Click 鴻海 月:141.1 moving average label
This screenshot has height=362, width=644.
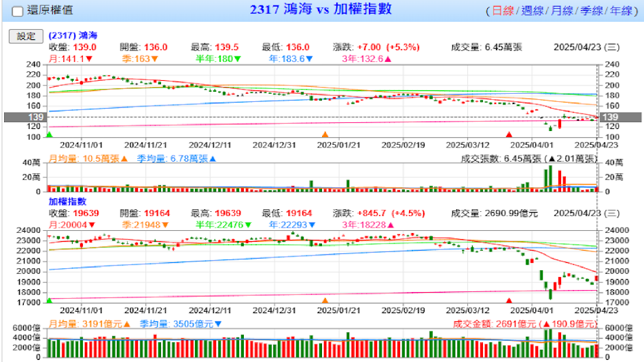(x=71, y=58)
